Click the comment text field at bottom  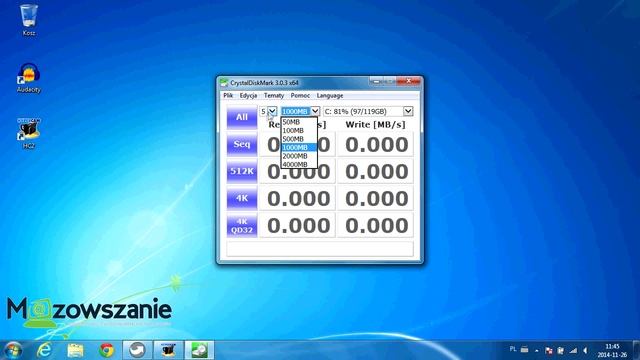[x=320, y=249]
